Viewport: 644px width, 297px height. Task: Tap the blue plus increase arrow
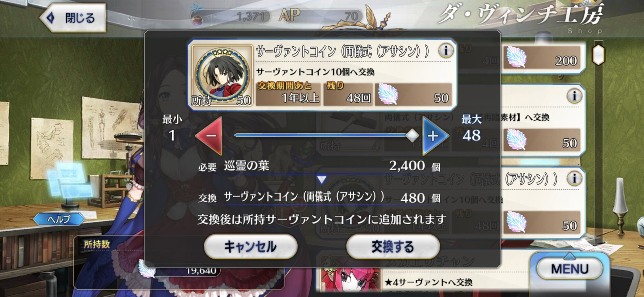coord(435,136)
